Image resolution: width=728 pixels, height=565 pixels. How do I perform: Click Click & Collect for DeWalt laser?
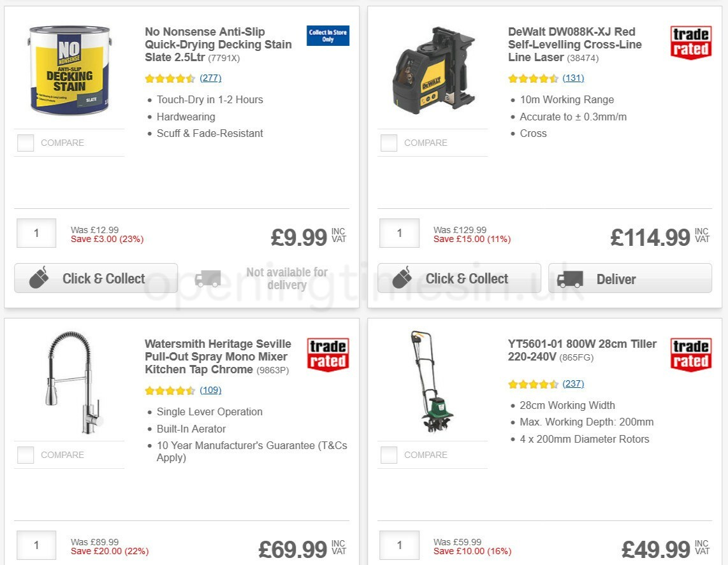(458, 278)
